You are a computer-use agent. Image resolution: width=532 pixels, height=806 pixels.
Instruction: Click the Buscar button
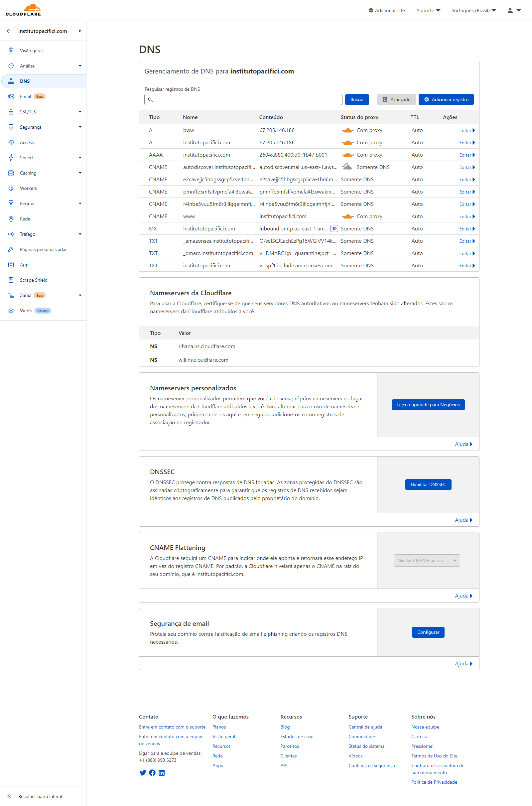[x=357, y=99]
